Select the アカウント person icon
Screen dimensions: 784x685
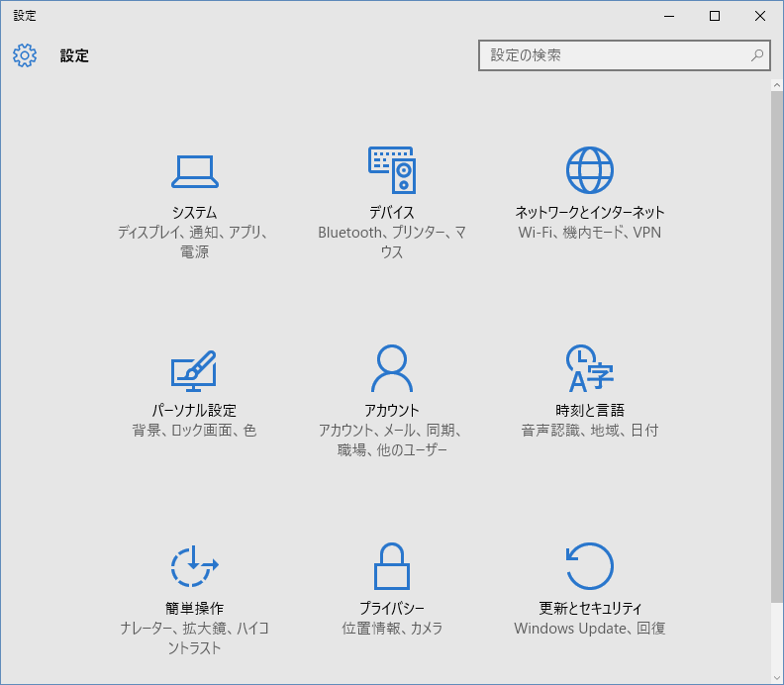[392, 369]
